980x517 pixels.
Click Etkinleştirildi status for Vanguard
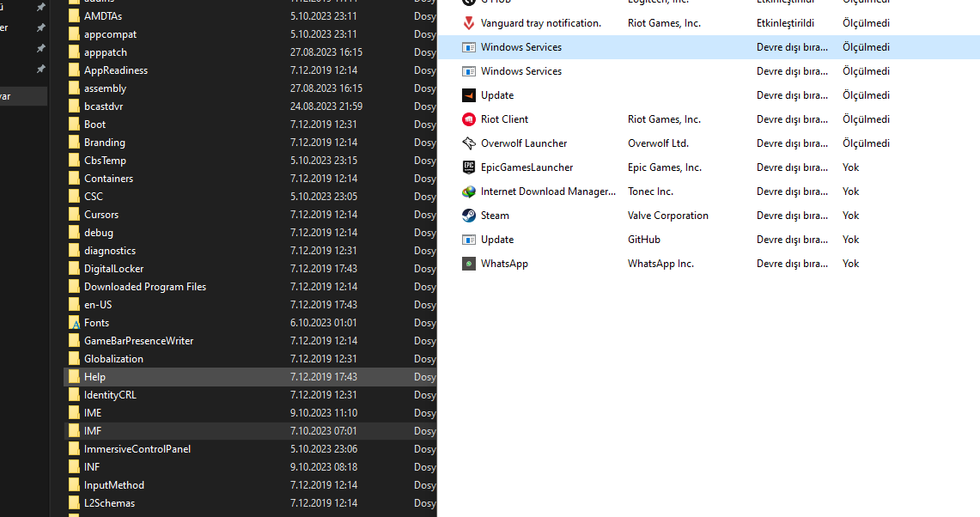(x=785, y=23)
